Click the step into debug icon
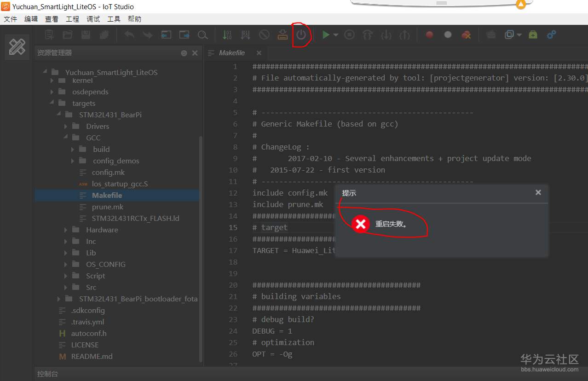The image size is (588, 381). tap(386, 35)
